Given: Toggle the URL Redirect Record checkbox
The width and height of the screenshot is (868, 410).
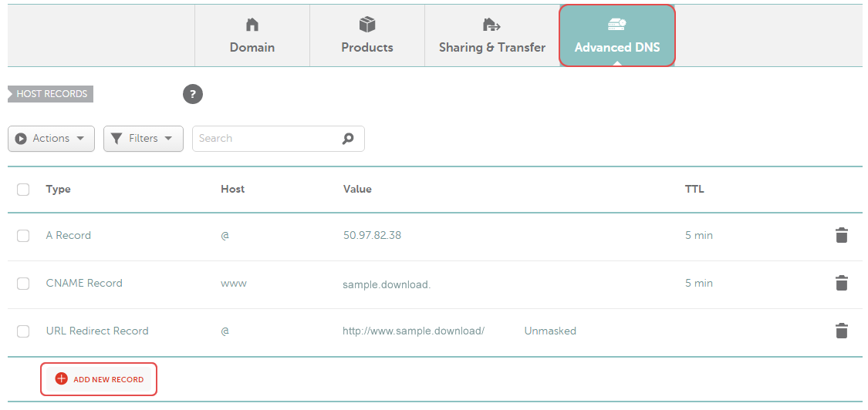Looking at the screenshot, I should (x=23, y=331).
